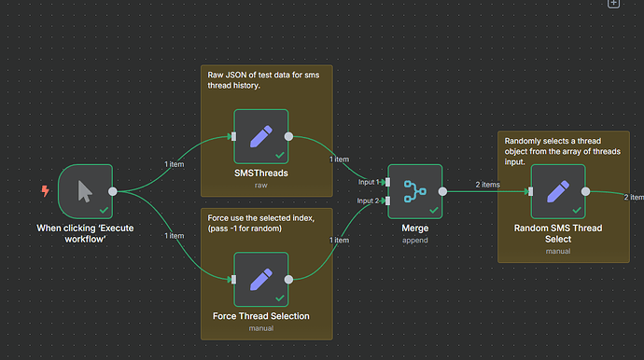This screenshot has height=360, width=644.
Task: Select the SMSThreads pencil node icon
Action: click(x=260, y=136)
